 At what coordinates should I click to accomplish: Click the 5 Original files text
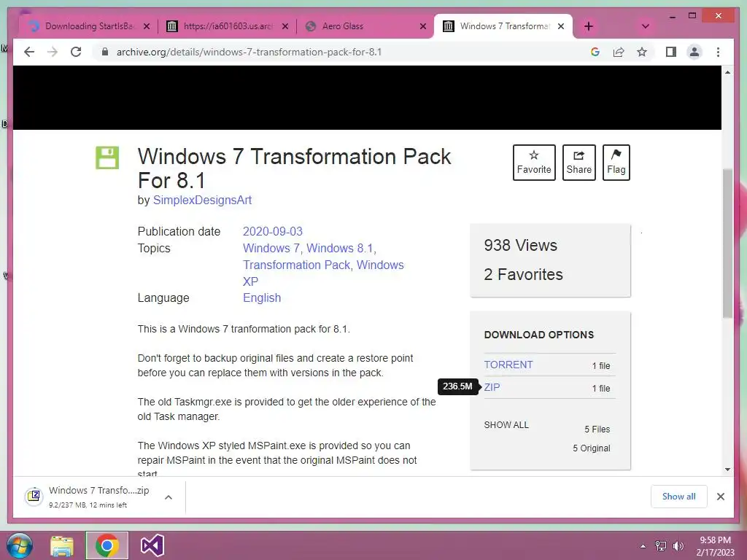tap(591, 448)
